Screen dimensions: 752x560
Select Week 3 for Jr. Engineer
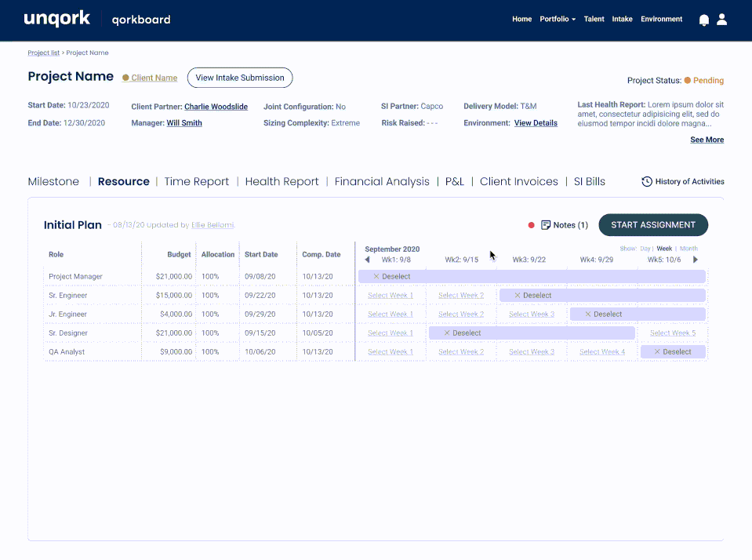(x=532, y=314)
